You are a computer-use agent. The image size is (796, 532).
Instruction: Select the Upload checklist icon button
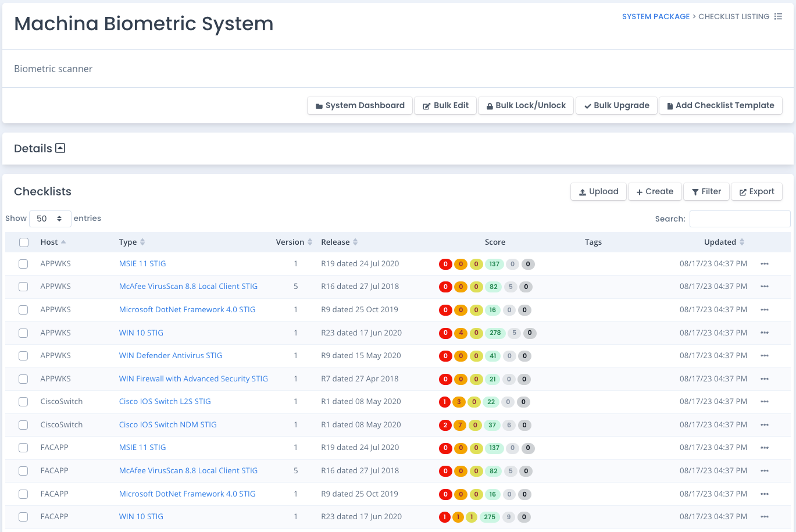[x=582, y=191]
